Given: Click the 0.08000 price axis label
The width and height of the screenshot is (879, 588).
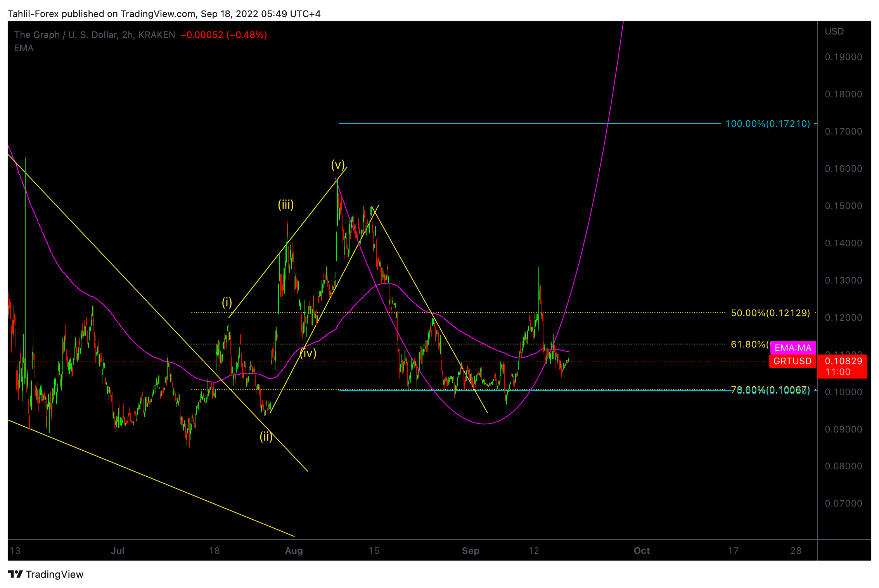Looking at the screenshot, I should pos(843,466).
